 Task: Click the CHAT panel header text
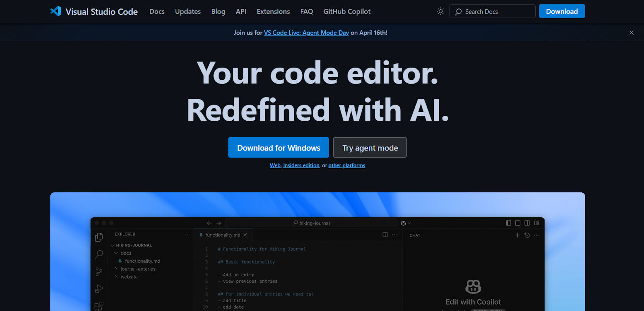[415, 235]
